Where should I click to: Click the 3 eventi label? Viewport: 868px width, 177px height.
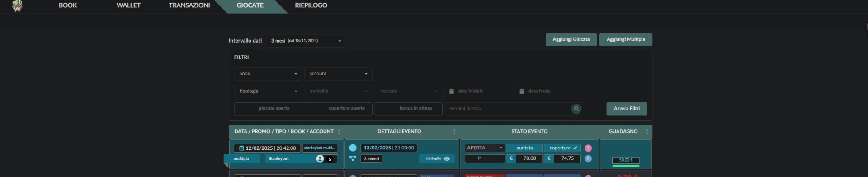point(372,159)
